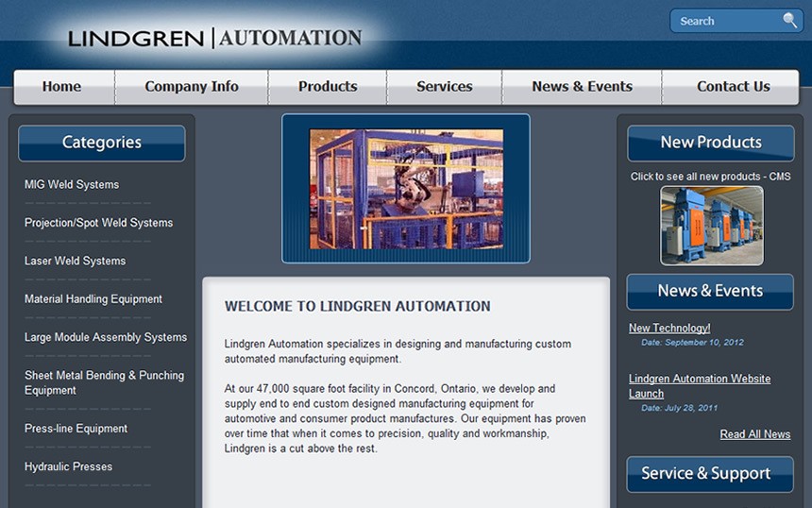
Task: Select MIG Weld Systems category
Action: coord(72,185)
